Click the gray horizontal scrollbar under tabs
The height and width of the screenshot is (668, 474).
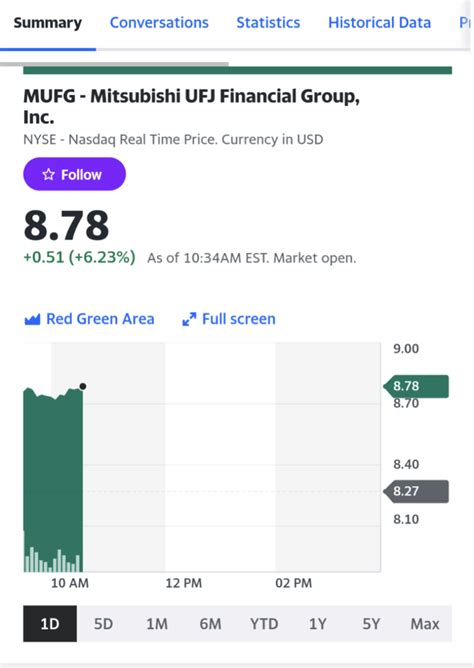114,64
